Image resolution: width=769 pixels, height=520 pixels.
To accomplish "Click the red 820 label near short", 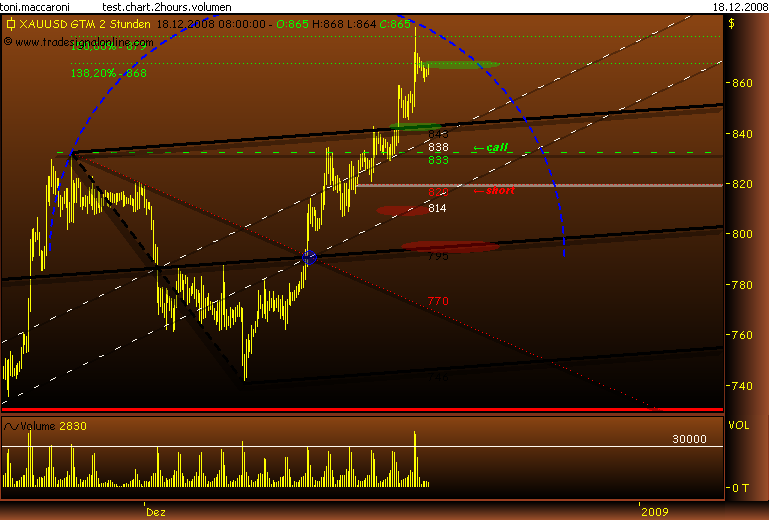I will pos(438,192).
